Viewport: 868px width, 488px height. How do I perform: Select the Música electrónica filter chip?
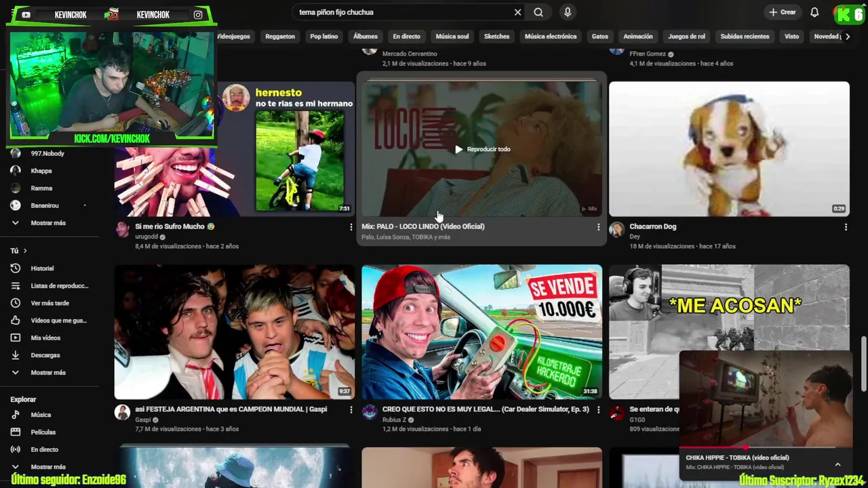point(551,37)
